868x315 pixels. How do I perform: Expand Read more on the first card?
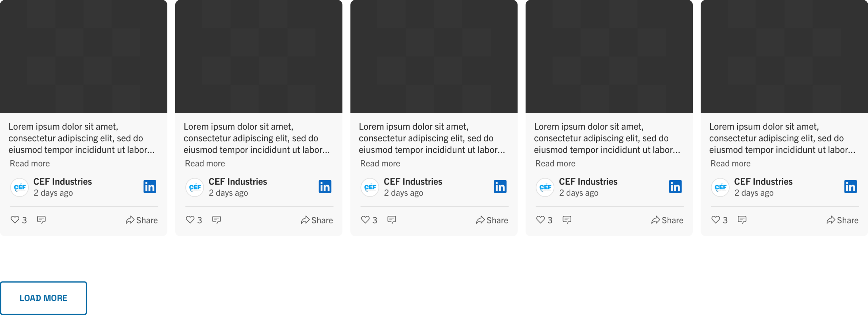pos(30,164)
